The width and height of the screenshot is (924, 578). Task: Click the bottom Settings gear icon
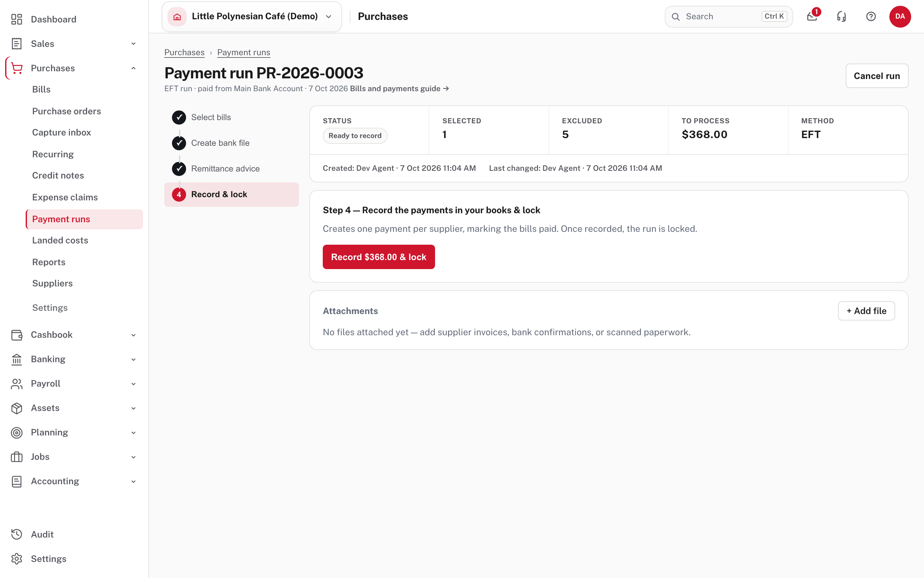coord(16,559)
